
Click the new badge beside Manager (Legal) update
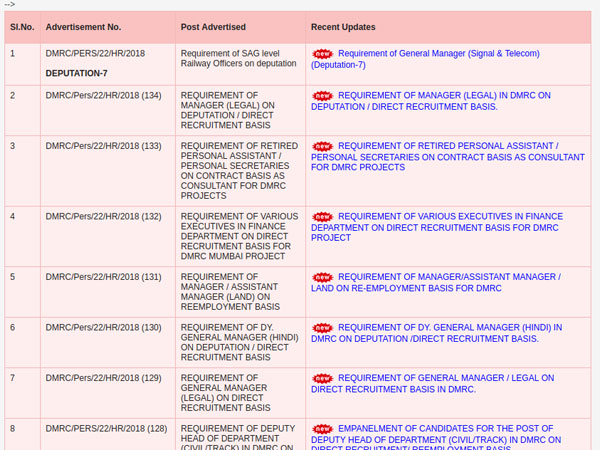point(323,96)
